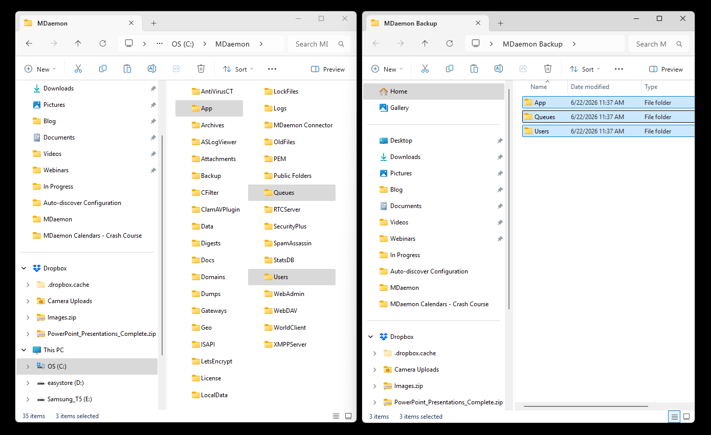711x435 pixels.
Task: Add new tab in MDaemon window
Action: pyautogui.click(x=154, y=23)
